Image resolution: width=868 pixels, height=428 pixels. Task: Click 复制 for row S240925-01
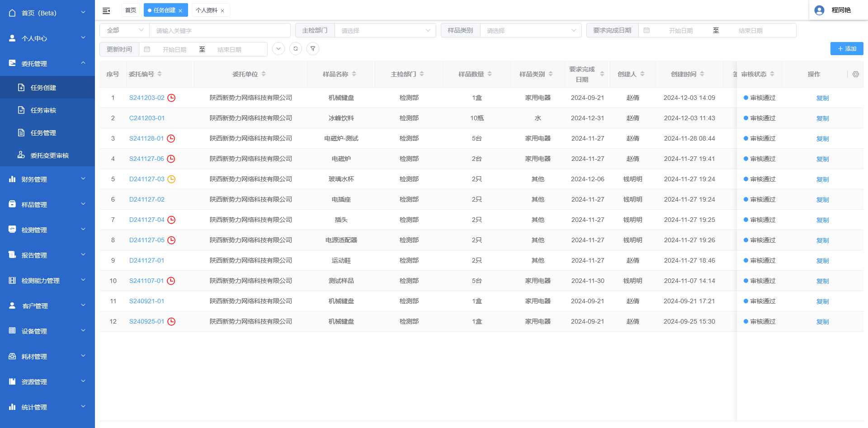822,322
